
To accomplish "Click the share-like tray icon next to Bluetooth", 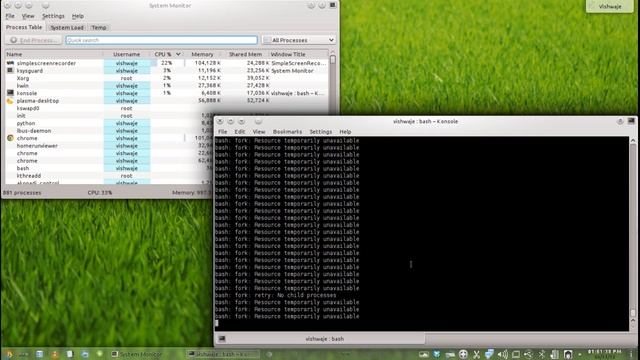I will point(529,354).
